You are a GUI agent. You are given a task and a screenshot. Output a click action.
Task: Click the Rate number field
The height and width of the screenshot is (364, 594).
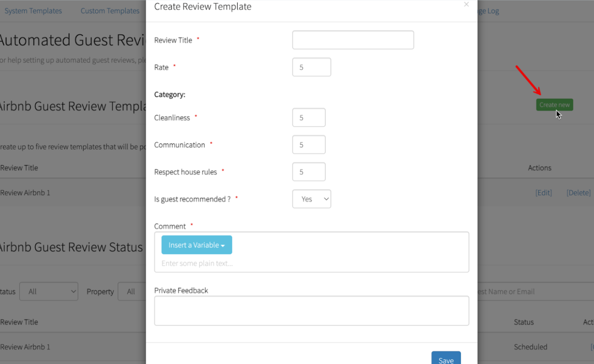point(311,67)
